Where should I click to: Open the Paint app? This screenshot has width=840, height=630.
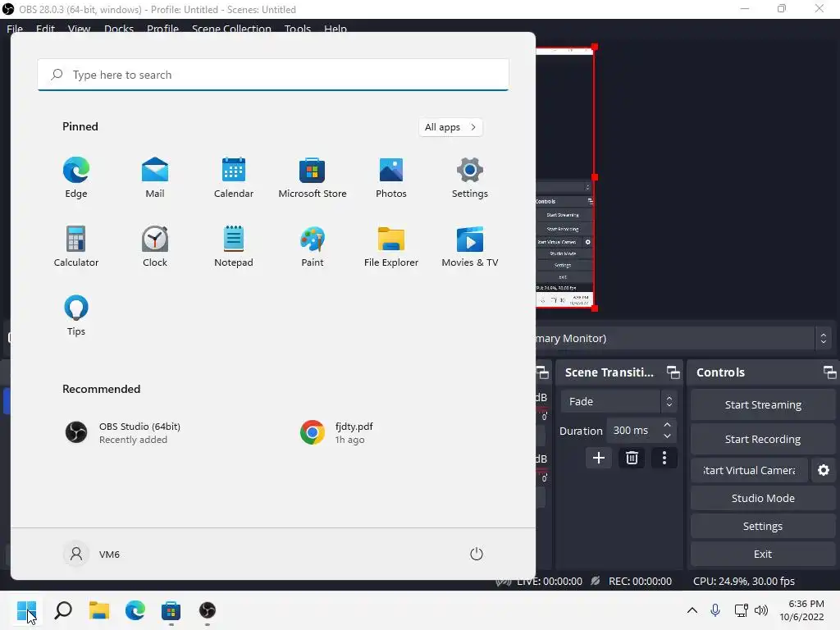pos(313,246)
